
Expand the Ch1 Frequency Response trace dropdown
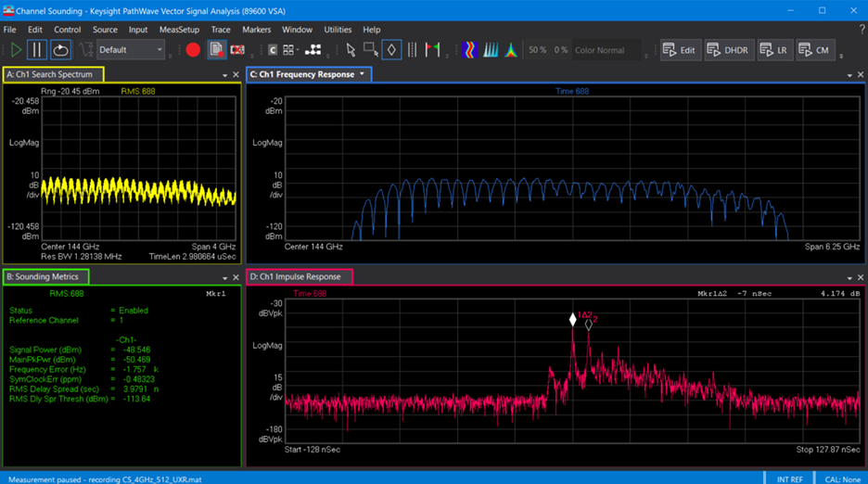362,74
